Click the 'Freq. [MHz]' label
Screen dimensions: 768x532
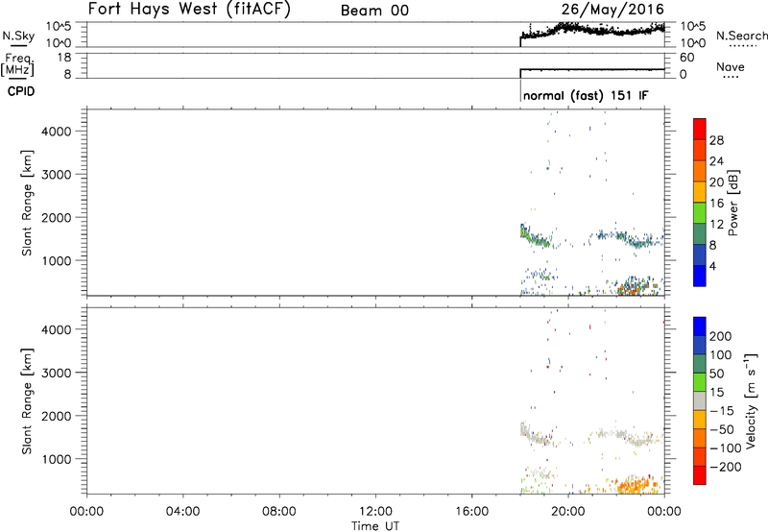point(18,64)
